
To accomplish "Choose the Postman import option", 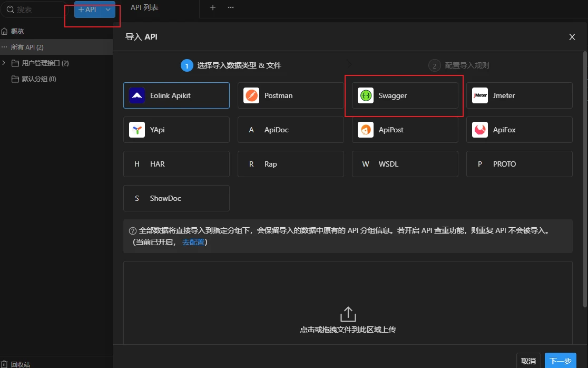I will pos(291,95).
